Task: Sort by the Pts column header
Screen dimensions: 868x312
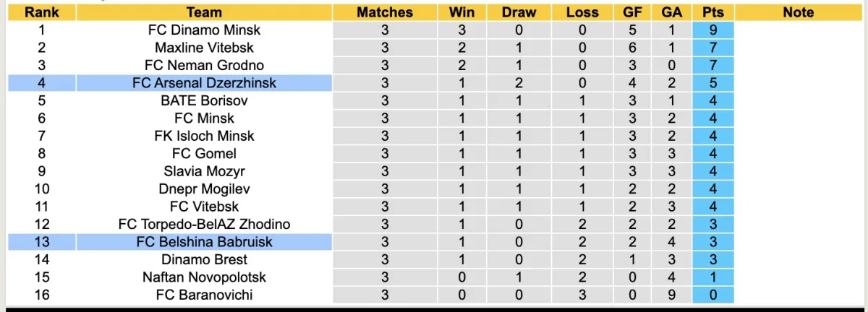Action: coord(712,12)
